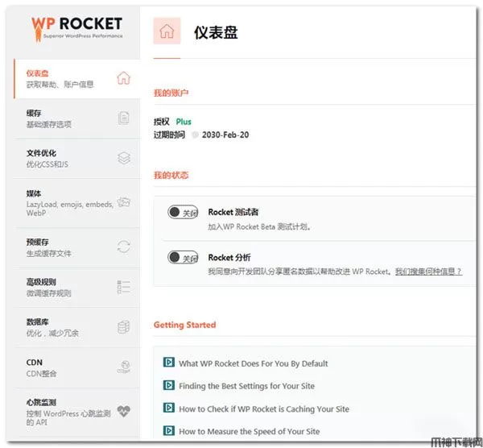
Task: Open the 数据库 database tab
Action: coord(77,327)
